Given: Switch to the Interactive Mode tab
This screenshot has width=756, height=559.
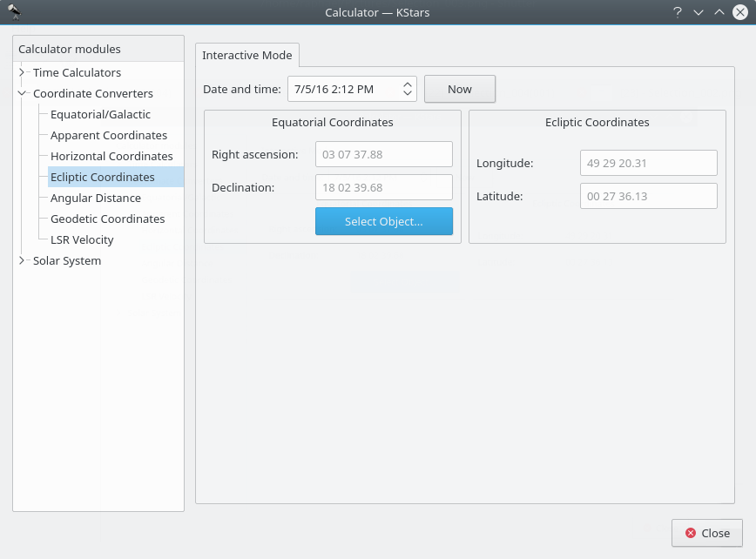Looking at the screenshot, I should (247, 55).
